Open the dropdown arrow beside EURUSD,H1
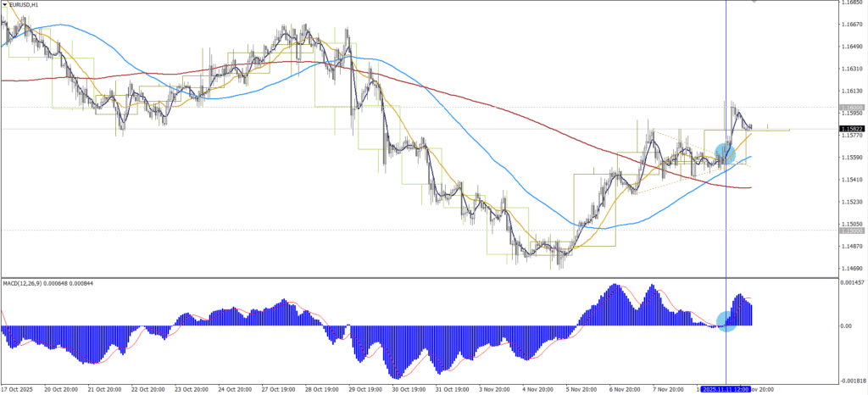The height and width of the screenshot is (395, 868). tap(5, 5)
